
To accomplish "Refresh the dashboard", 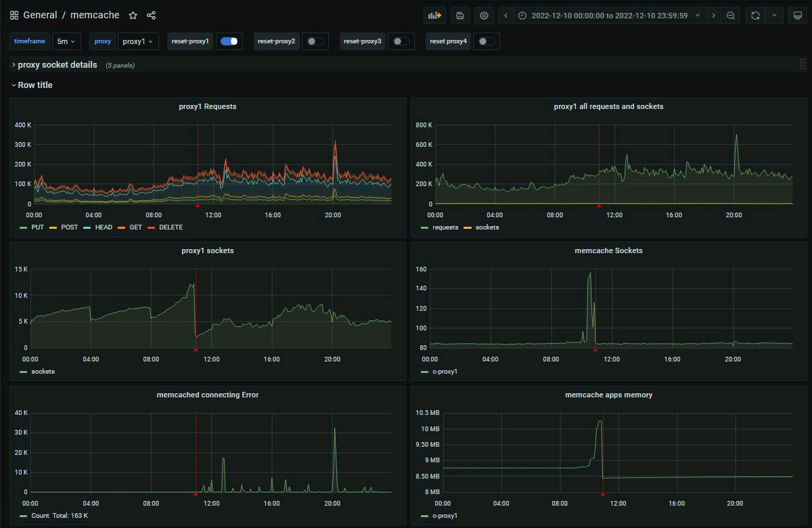I will tap(755, 16).
